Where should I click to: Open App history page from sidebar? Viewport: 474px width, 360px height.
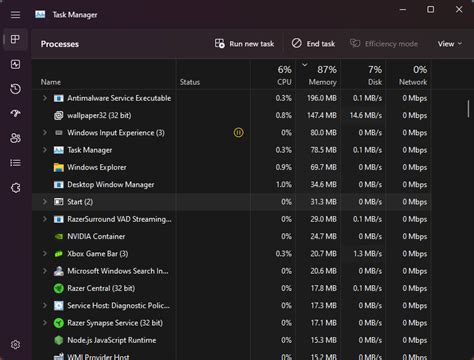pos(15,89)
